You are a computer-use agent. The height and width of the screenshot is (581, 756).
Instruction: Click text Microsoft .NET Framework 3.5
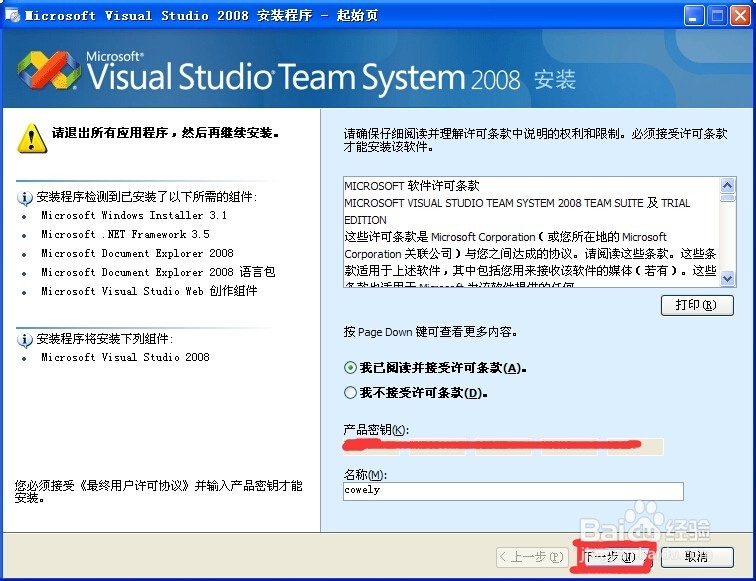(x=125, y=234)
